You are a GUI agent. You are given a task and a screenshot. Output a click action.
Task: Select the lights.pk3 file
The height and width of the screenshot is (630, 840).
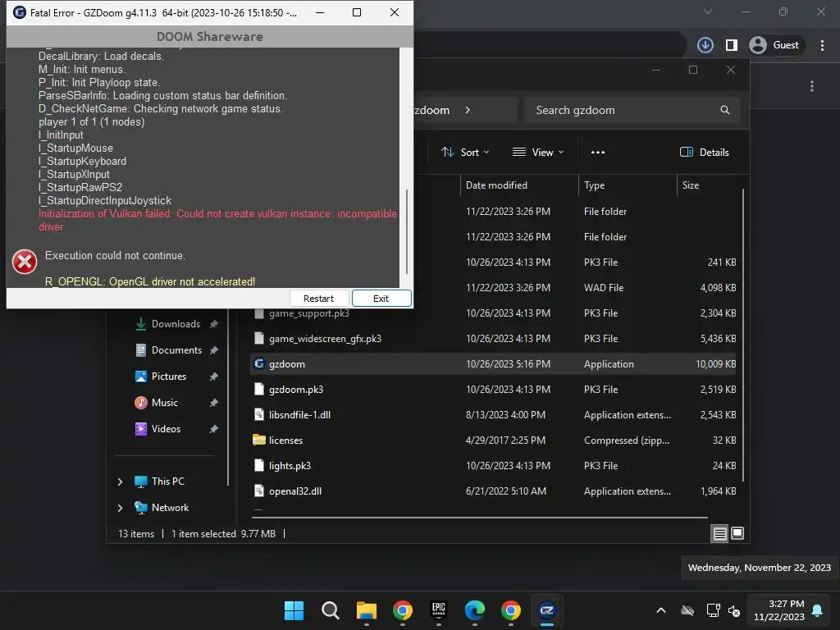(493, 466)
